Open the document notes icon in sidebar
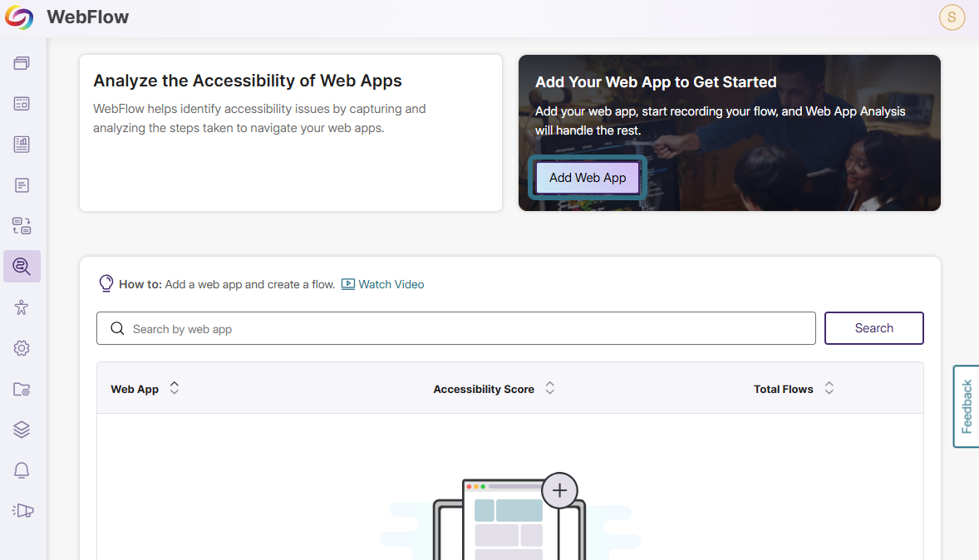The height and width of the screenshot is (560, 979). pyautogui.click(x=22, y=185)
